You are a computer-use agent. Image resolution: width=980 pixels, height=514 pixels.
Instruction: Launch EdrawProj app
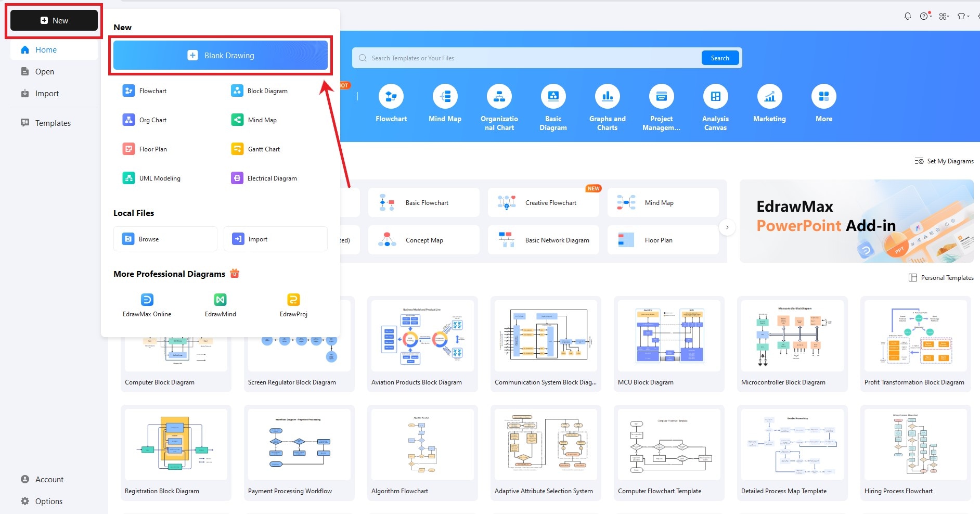tap(293, 305)
